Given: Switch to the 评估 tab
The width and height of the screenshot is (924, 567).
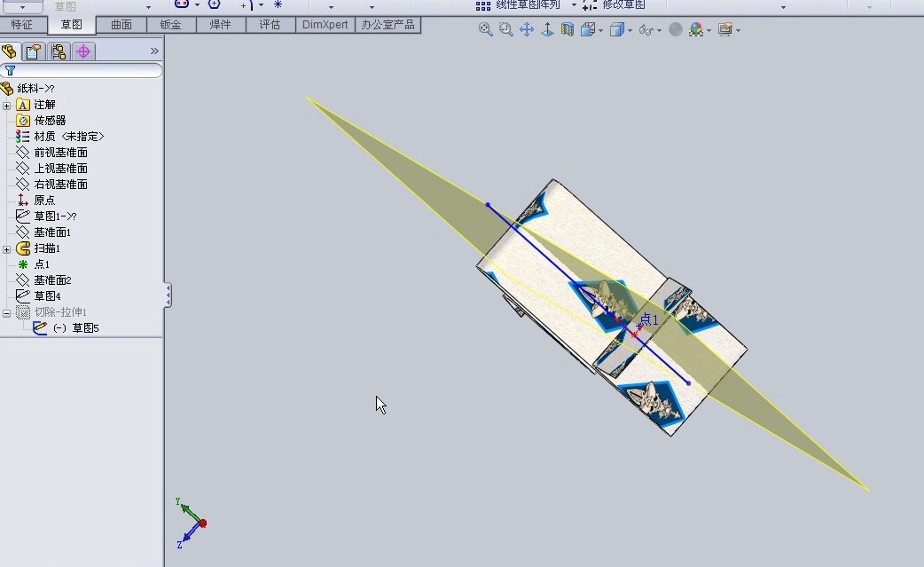Looking at the screenshot, I should tap(270, 25).
